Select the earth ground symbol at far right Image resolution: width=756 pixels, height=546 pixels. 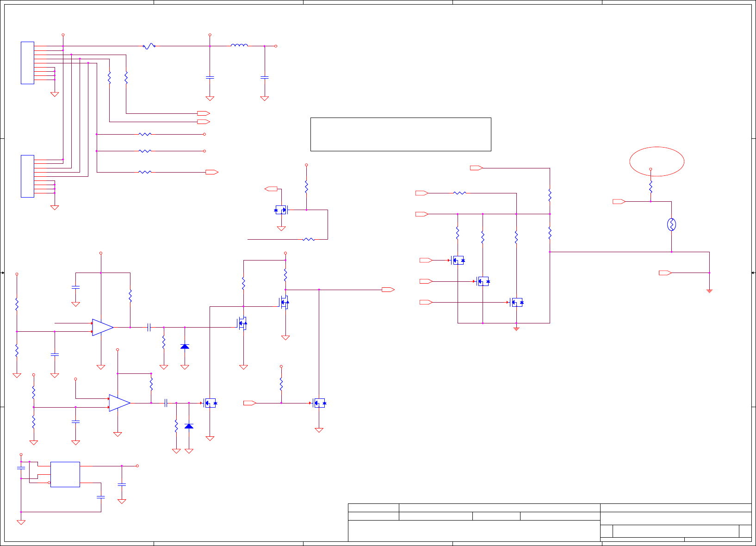[709, 291]
